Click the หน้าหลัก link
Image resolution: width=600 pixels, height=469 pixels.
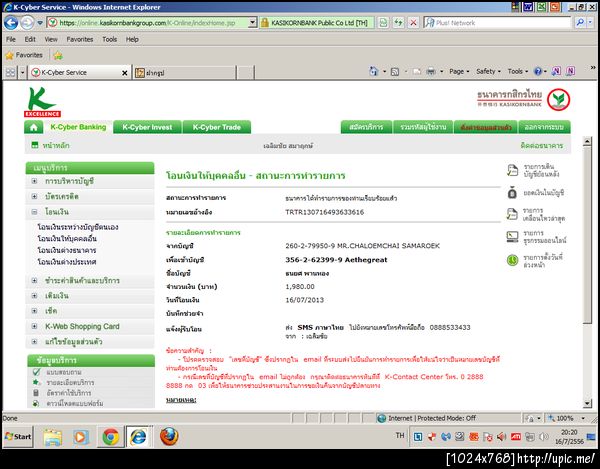(56, 146)
